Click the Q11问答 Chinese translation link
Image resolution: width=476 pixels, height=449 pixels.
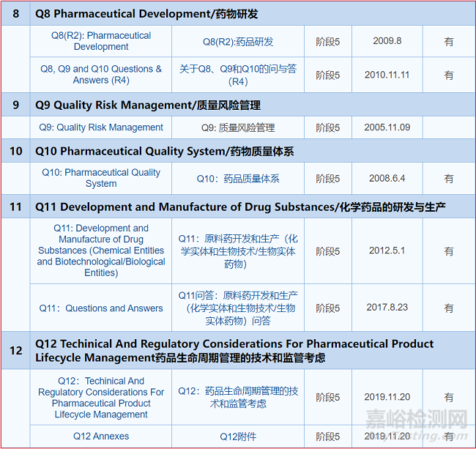(x=238, y=308)
